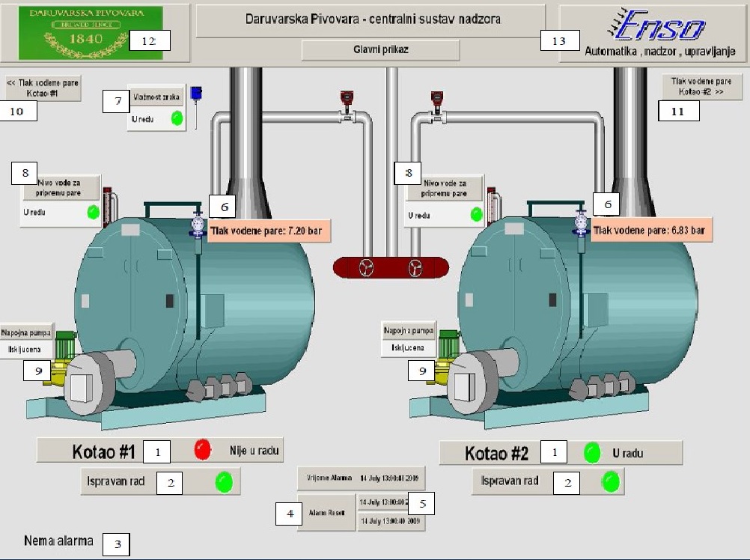Open Glavni prikaz main view
The height and width of the screenshot is (560, 750).
pyautogui.click(x=381, y=49)
